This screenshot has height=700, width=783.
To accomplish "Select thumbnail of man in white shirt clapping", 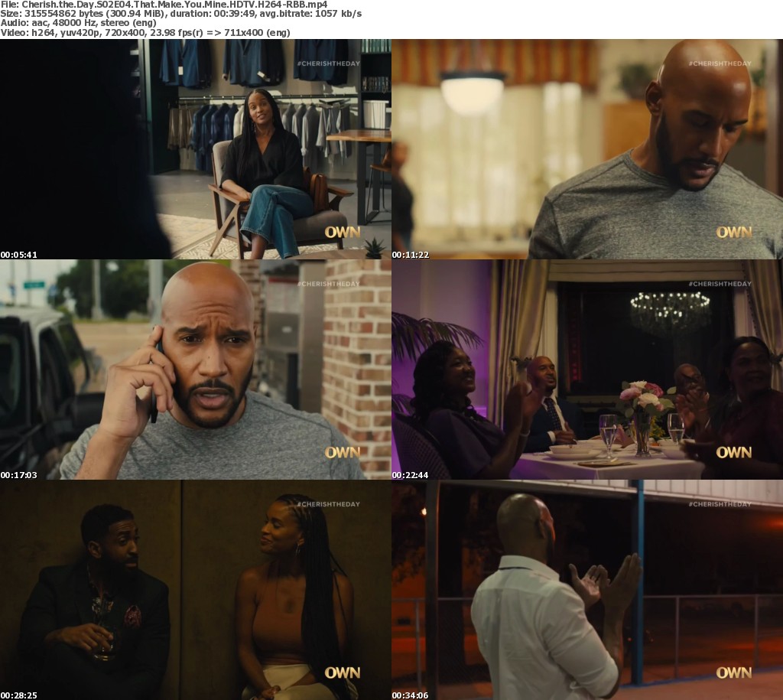I will (x=587, y=590).
